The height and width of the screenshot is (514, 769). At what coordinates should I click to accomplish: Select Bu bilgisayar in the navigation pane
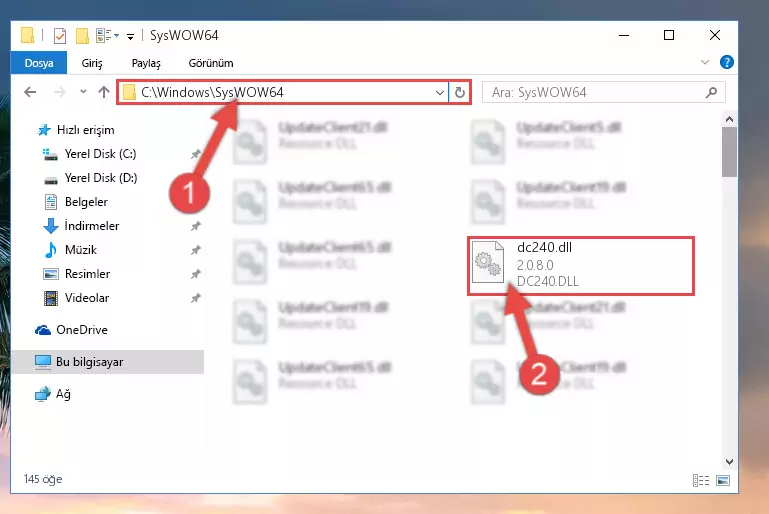point(107,362)
